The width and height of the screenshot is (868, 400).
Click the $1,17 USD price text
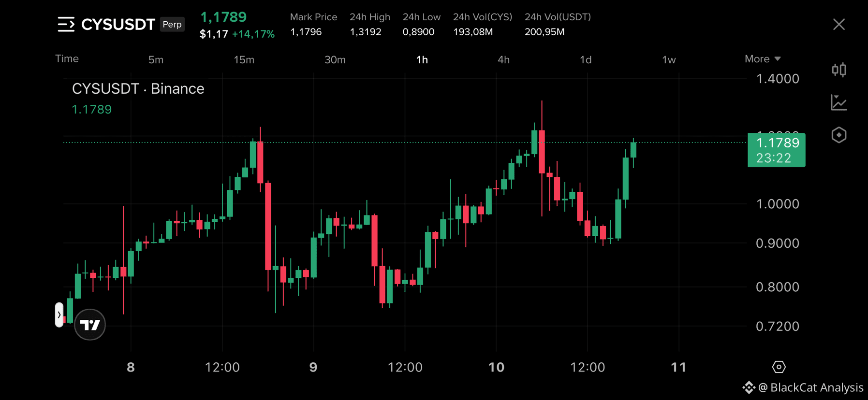[214, 34]
